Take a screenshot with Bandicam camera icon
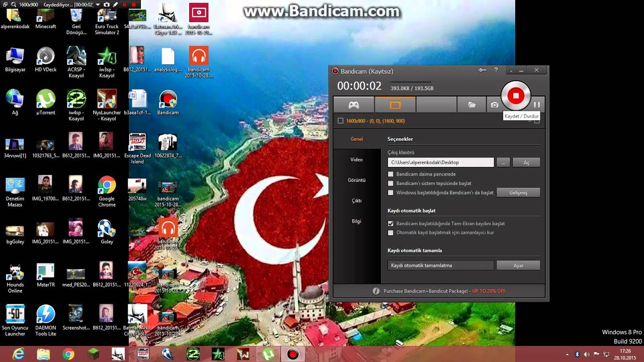 click(x=495, y=105)
